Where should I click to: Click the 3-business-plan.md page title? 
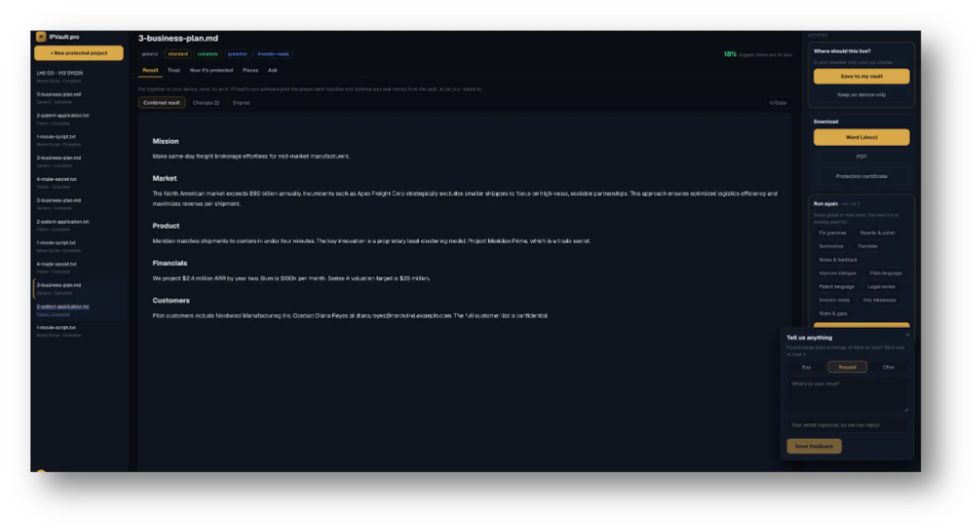178,39
